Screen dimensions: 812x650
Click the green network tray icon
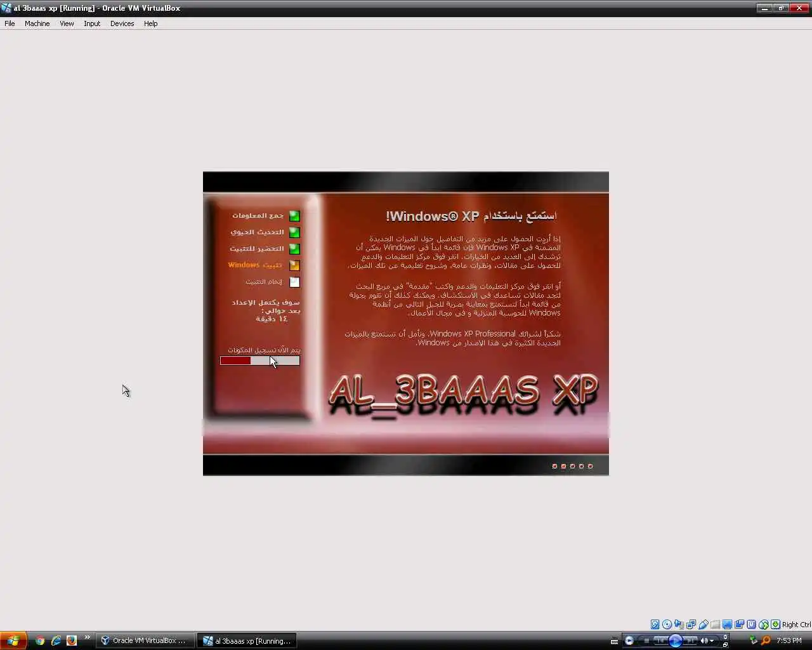tap(754, 640)
